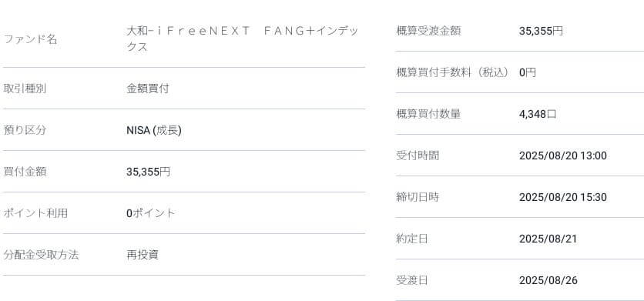The height and width of the screenshot is (301, 644).
Task: Click the 概算受渡金額 value 35,355円
Action: [541, 32]
